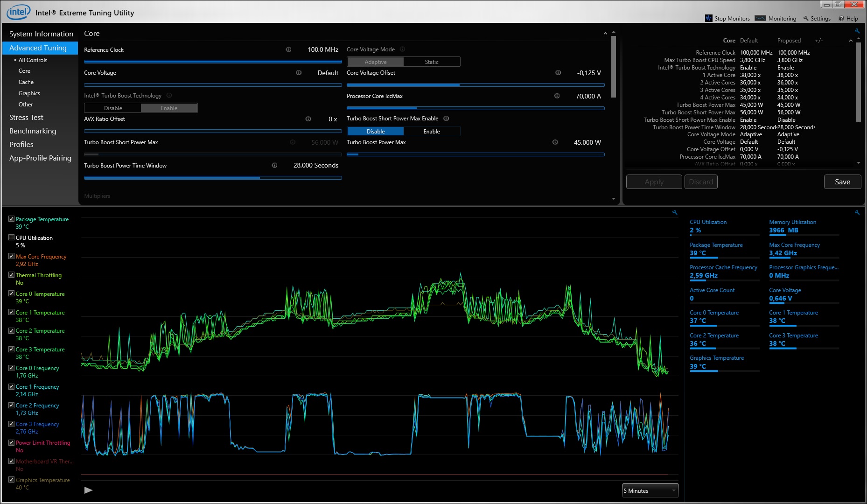Toggle Thermal Throttling checkbox

click(12, 275)
